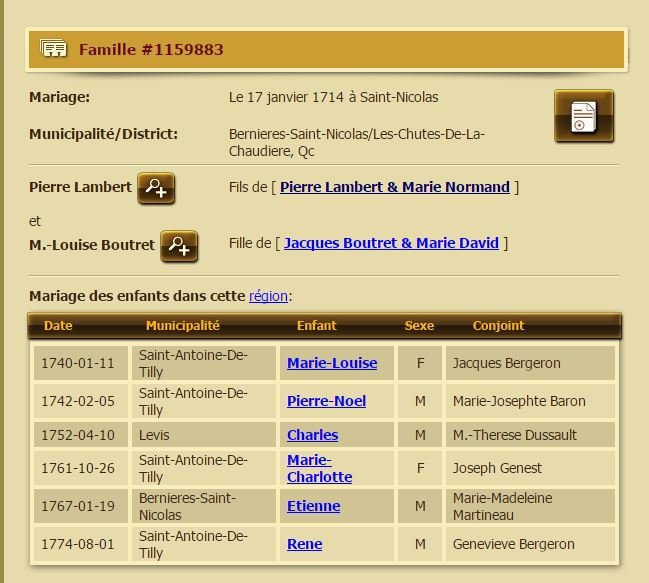Open the marriage record document icon
This screenshot has width=649, height=583.
(584, 116)
